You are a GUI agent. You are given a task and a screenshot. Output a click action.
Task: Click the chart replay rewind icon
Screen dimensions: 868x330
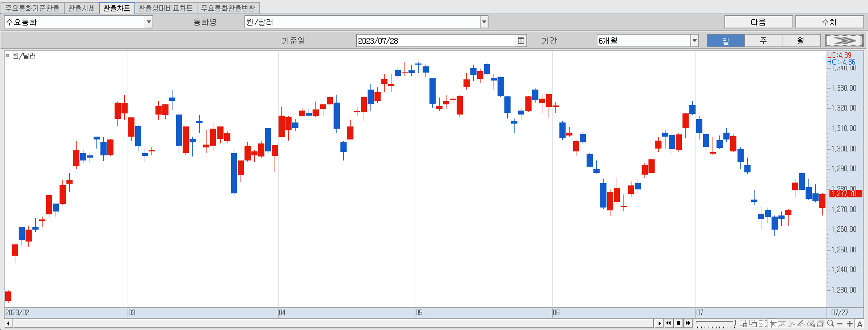click(x=668, y=323)
